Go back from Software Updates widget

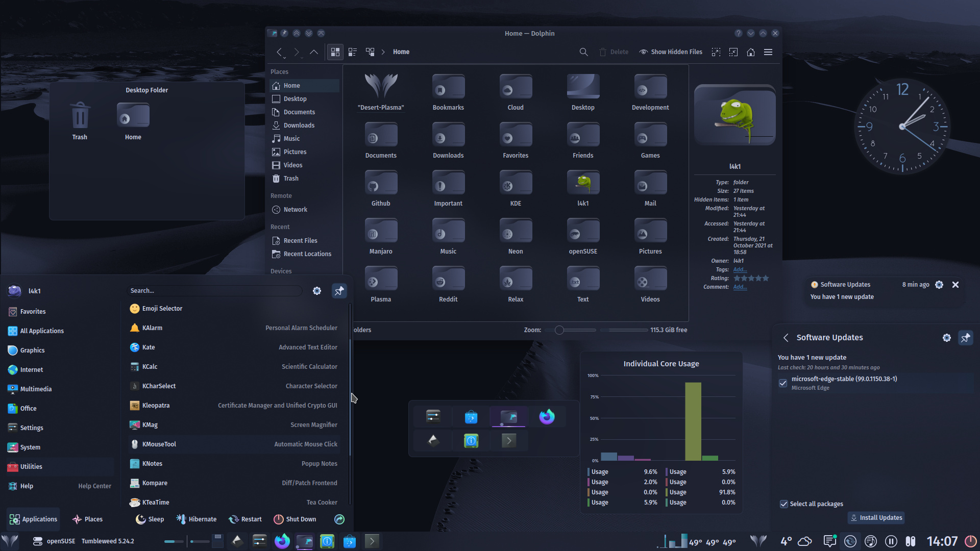(x=786, y=338)
